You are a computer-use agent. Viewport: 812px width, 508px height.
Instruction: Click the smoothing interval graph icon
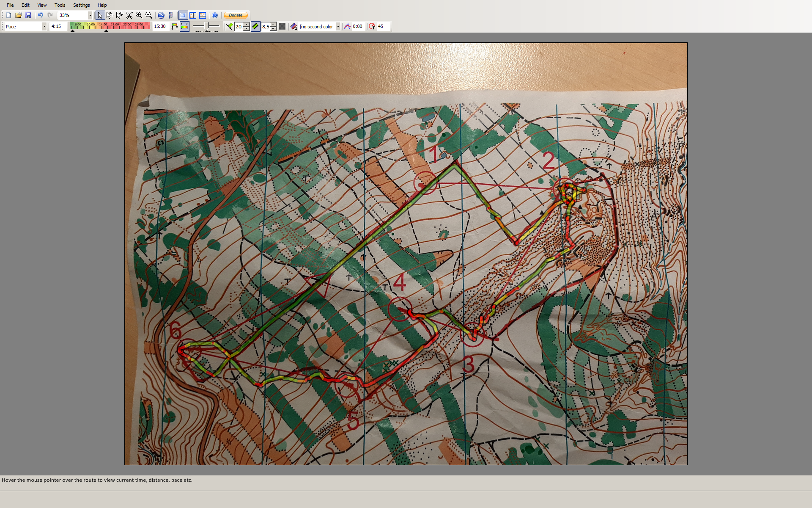tap(347, 26)
